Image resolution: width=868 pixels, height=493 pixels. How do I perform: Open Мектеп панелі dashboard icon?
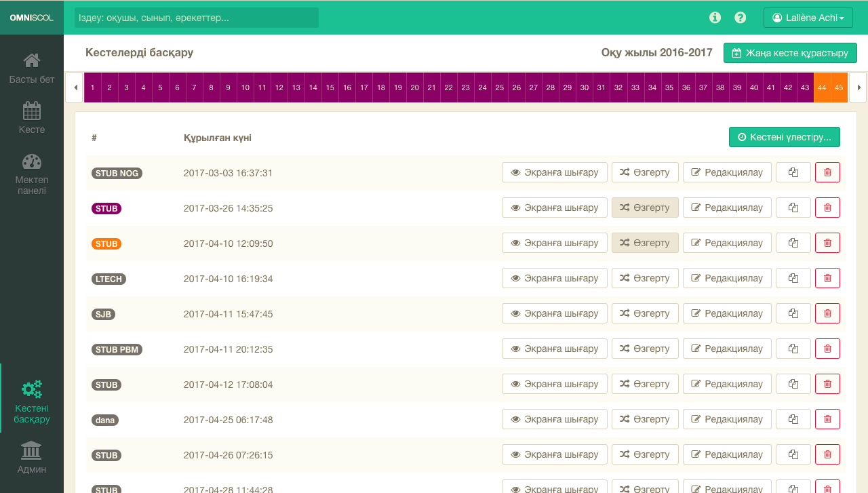pos(32,174)
